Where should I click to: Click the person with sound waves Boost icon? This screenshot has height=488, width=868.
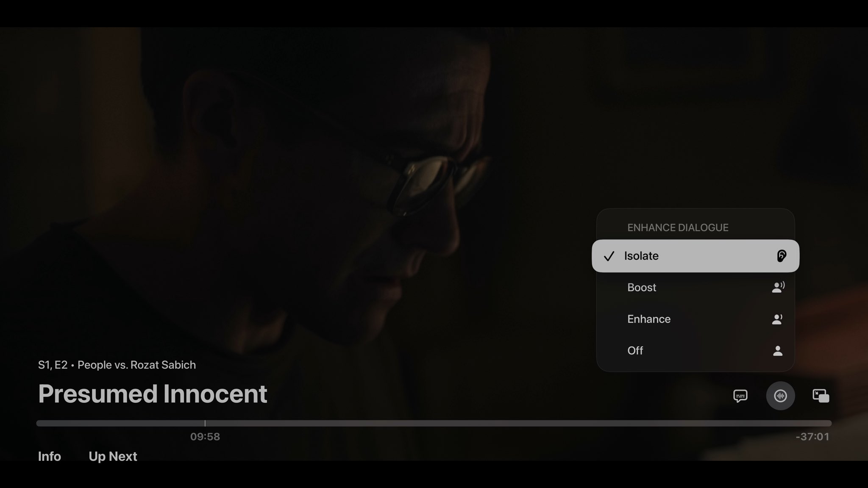click(778, 287)
